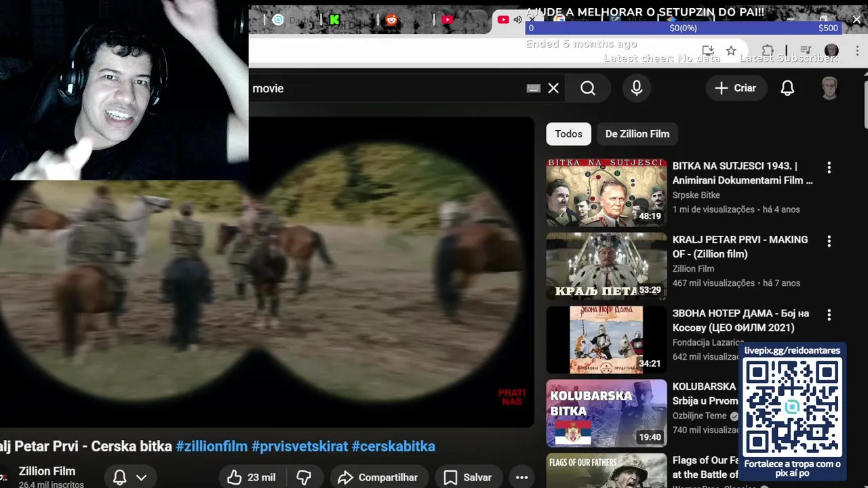This screenshot has height=488, width=868.
Task: Mute the active YouTube tab via speaker icon
Action: coord(517,20)
